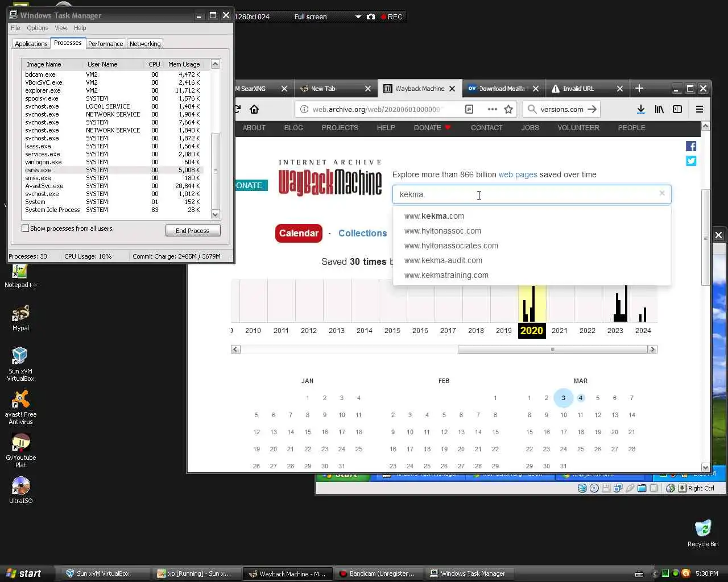Click the red Calendar button
Image resolution: width=728 pixels, height=582 pixels.
299,234
